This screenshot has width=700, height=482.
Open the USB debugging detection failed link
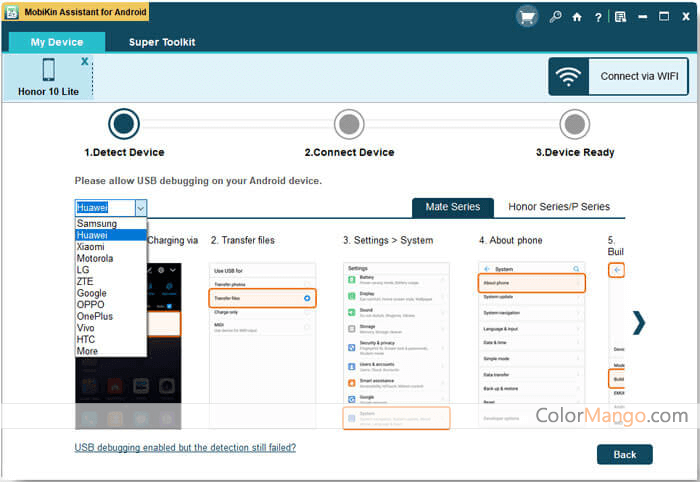click(185, 447)
